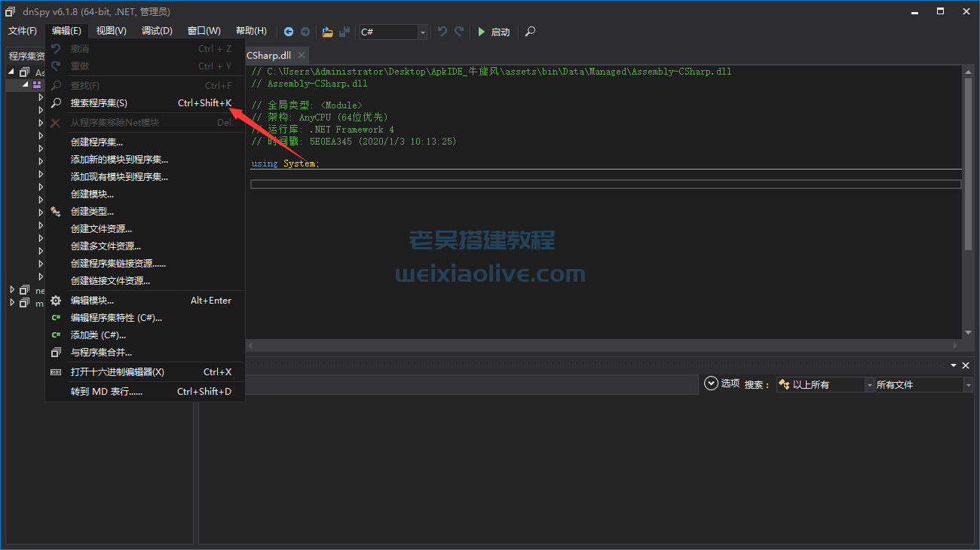This screenshot has height=550, width=980.
Task: Select 创建程序集 from the edit menu
Action: pos(96,142)
